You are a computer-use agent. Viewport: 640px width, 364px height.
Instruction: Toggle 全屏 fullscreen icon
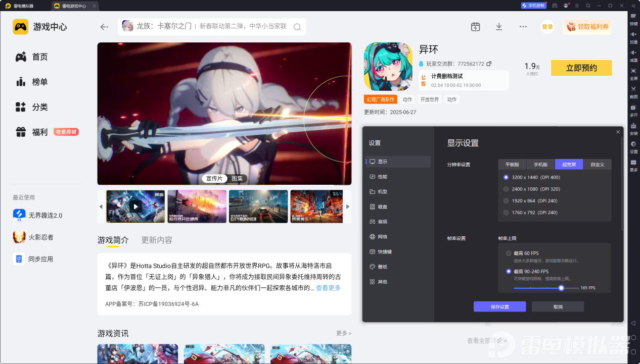coord(633,73)
